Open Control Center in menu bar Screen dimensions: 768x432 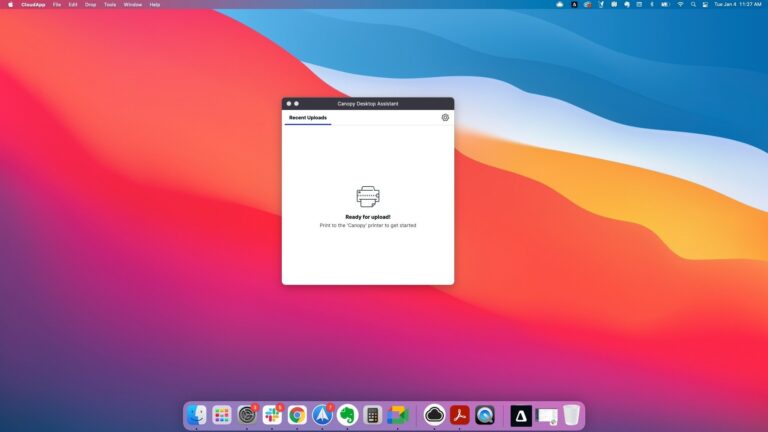pyautogui.click(x=705, y=4)
